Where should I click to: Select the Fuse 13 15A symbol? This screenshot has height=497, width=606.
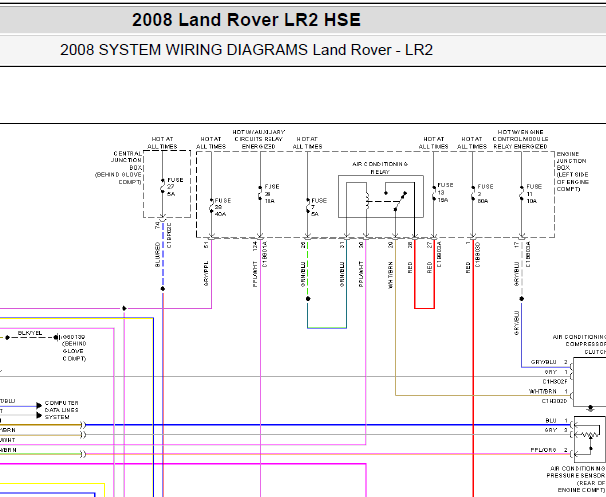click(x=434, y=193)
